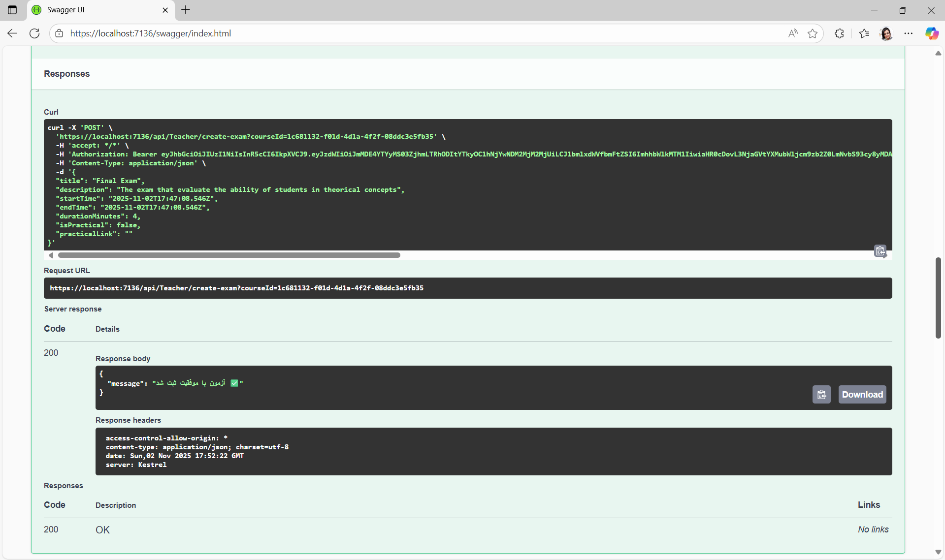Open the Favorites list icon
The width and height of the screenshot is (945, 560).
864,33
